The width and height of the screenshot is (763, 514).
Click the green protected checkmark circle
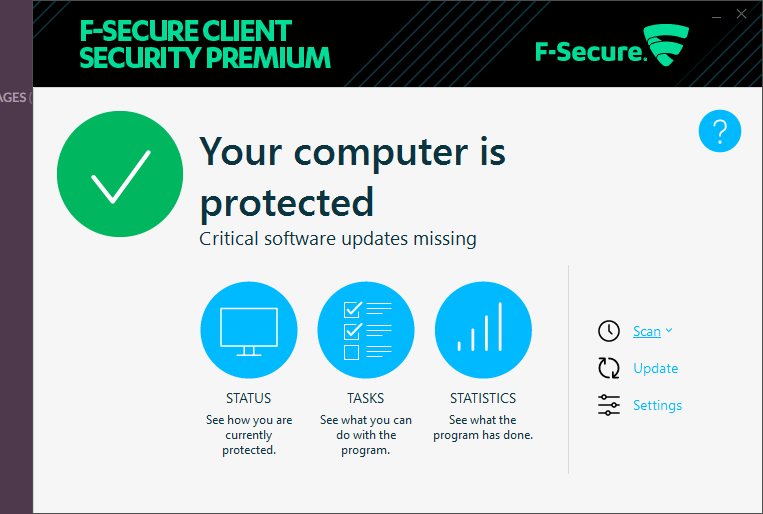pyautogui.click(x=120, y=174)
